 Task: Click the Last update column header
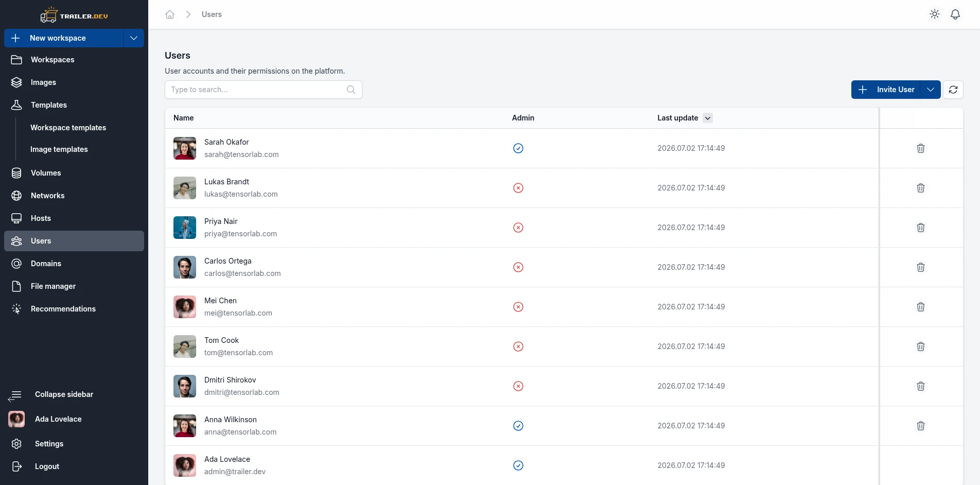pyautogui.click(x=678, y=118)
